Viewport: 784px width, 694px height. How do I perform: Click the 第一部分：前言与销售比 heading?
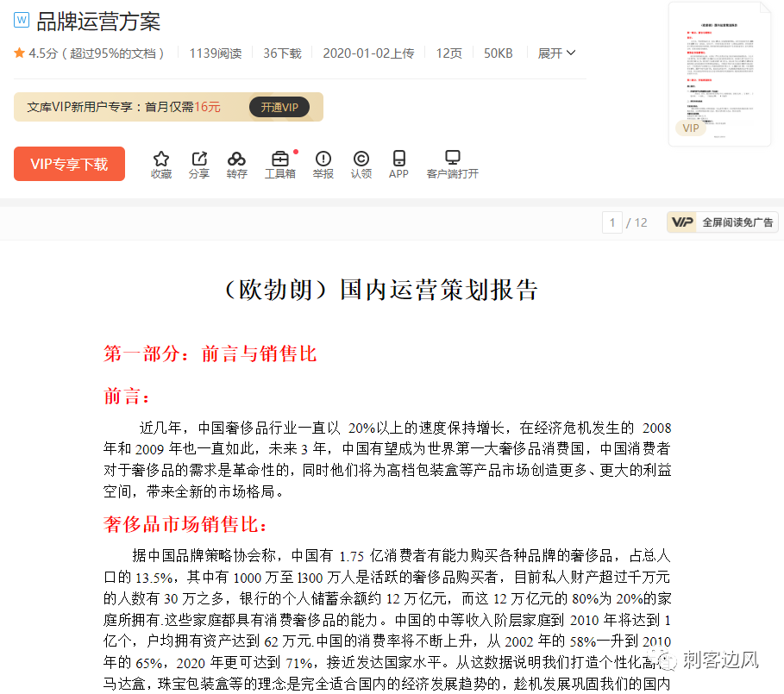[x=210, y=353]
